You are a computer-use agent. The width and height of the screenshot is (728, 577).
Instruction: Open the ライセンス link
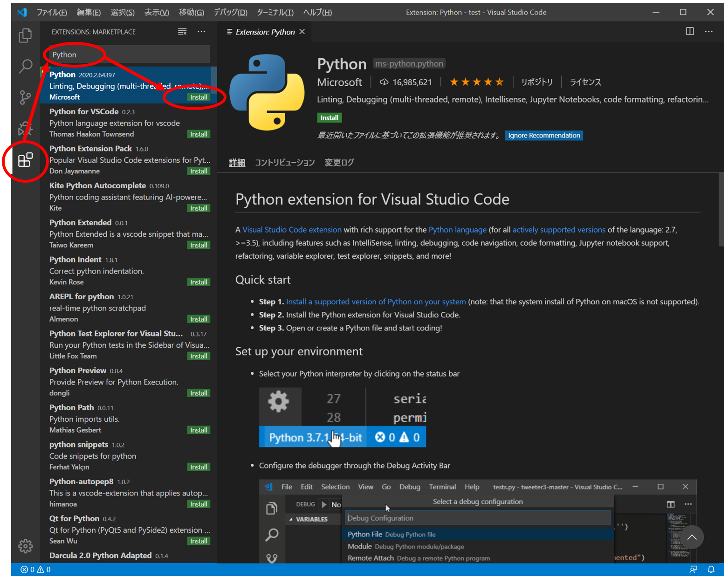[x=585, y=82]
